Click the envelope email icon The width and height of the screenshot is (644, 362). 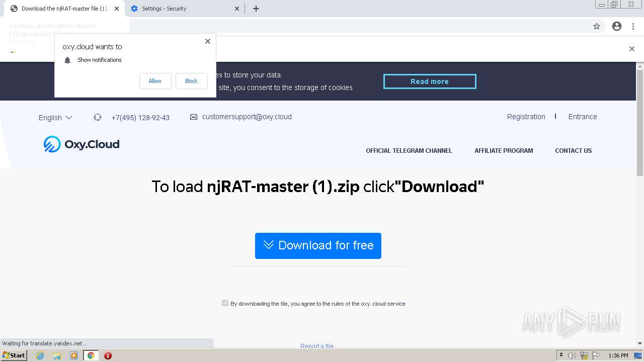pyautogui.click(x=194, y=117)
